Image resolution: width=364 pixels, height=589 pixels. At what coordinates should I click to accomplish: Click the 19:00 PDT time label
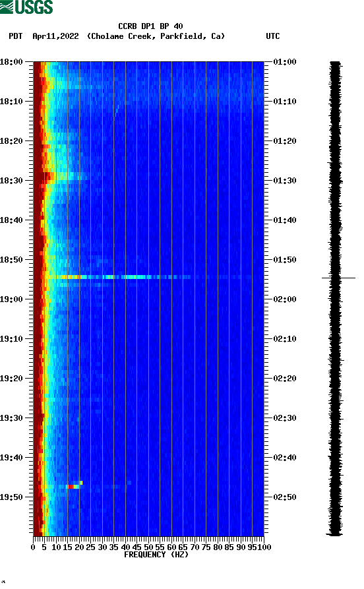click(11, 299)
